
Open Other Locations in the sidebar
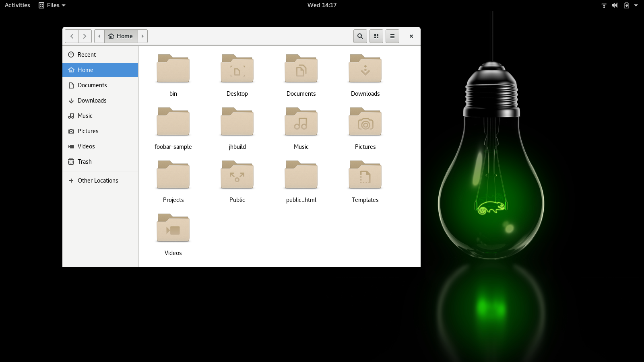(98, 181)
